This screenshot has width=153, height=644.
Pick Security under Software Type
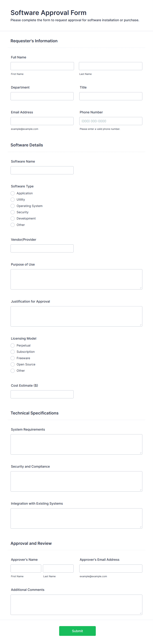click(x=13, y=212)
